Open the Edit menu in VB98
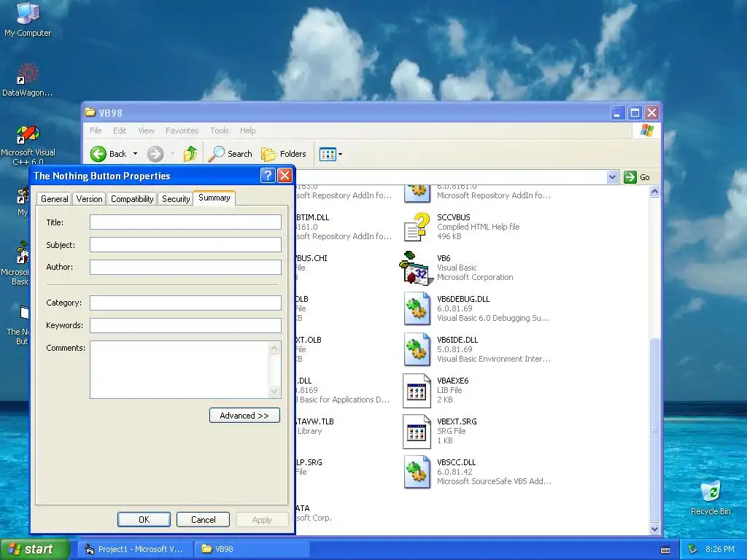 pyautogui.click(x=120, y=131)
